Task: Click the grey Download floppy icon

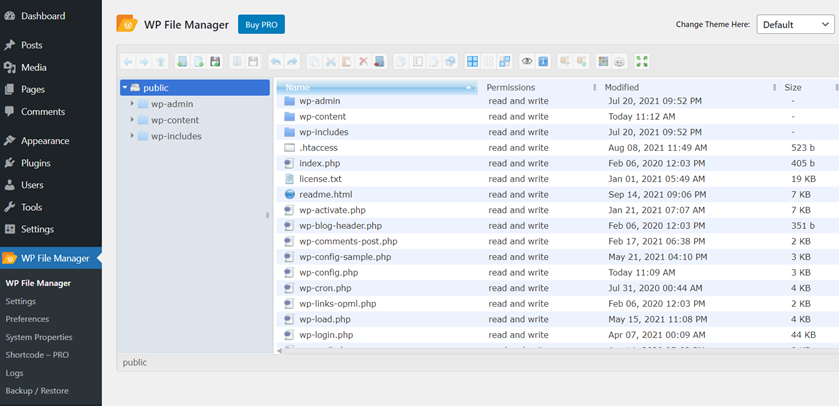Action: click(x=253, y=62)
